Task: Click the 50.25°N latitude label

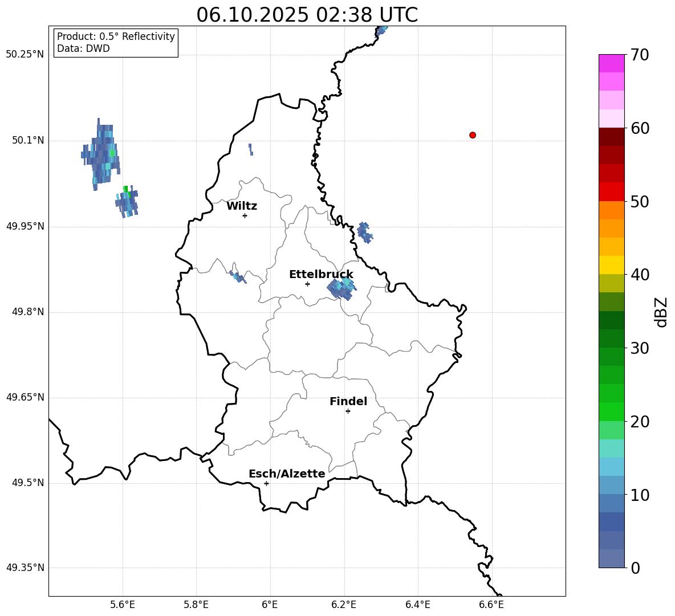Action: point(25,55)
